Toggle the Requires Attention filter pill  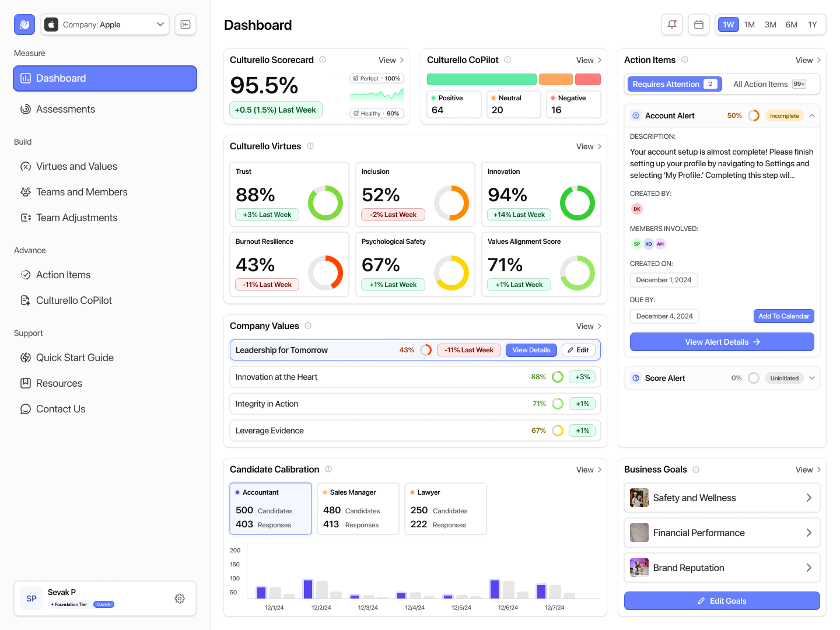tap(674, 84)
